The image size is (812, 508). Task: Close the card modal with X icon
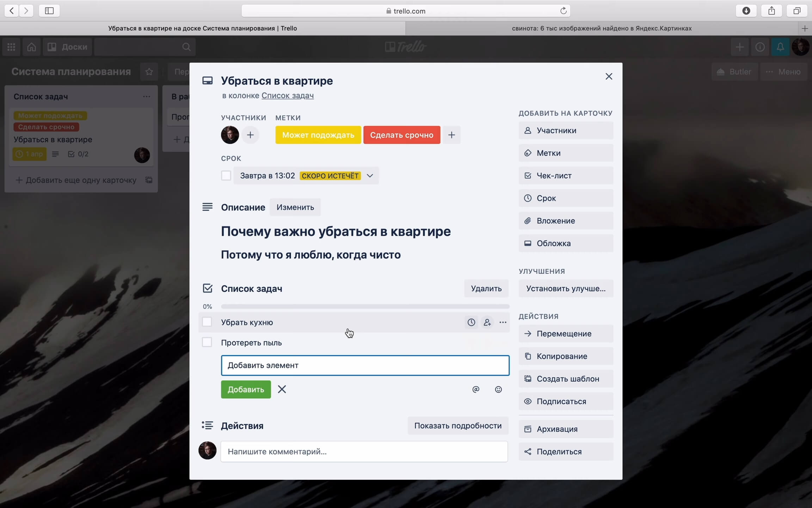[x=609, y=77]
